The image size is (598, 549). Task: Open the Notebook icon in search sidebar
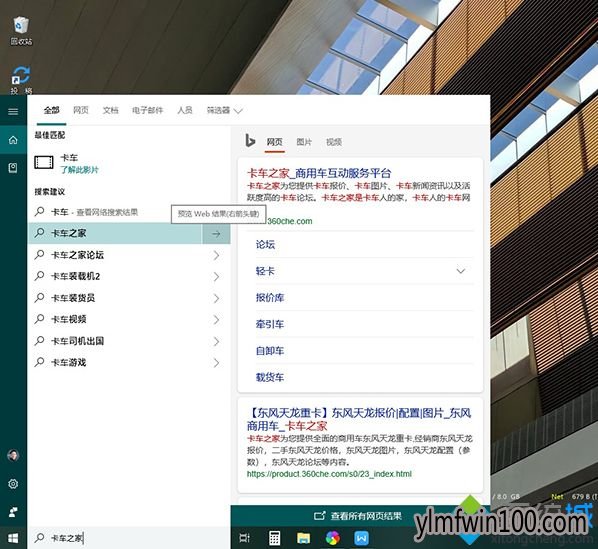13,168
